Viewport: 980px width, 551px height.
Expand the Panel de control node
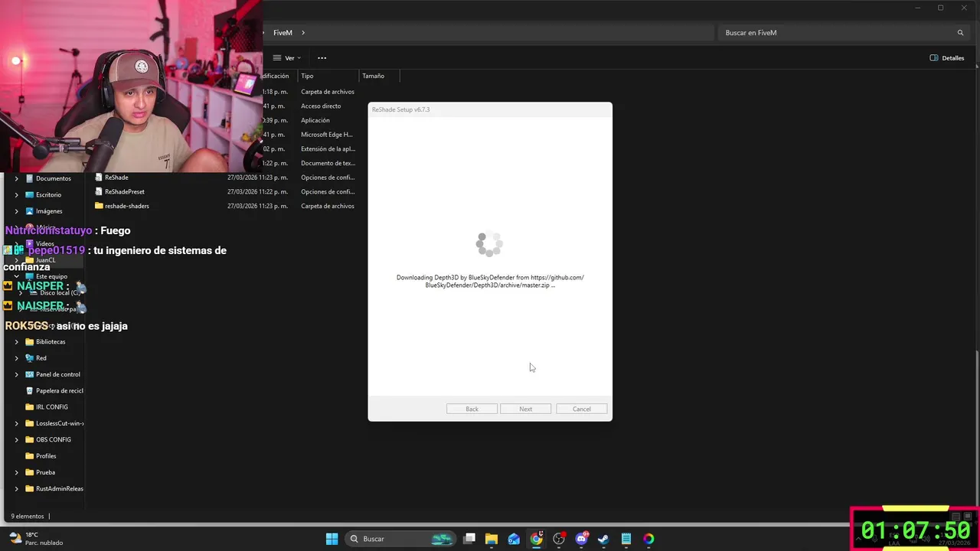[16, 374]
